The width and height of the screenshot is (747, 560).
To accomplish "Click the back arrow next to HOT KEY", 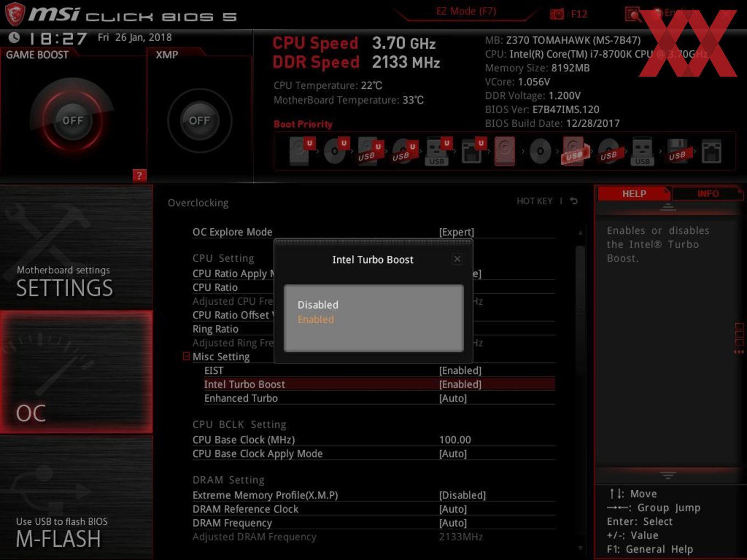I will click(x=574, y=201).
